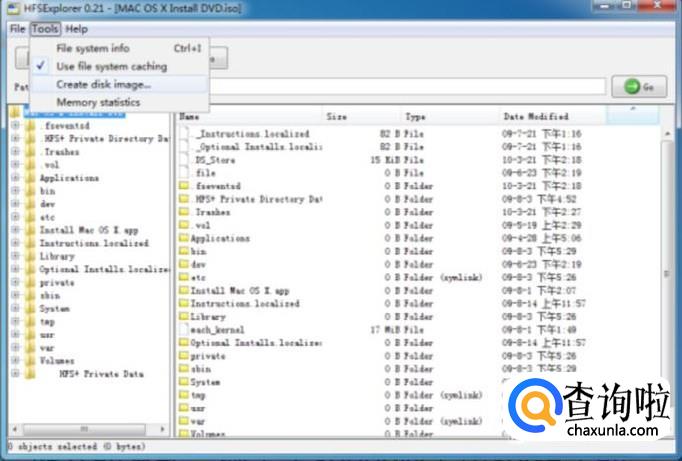Select HFS+ Private Data tree folder icon
This screenshot has width=682, height=461.
tap(30, 373)
